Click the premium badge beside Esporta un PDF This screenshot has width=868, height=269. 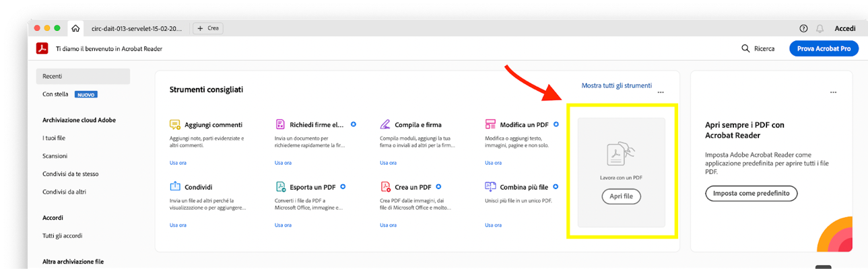[x=343, y=186]
